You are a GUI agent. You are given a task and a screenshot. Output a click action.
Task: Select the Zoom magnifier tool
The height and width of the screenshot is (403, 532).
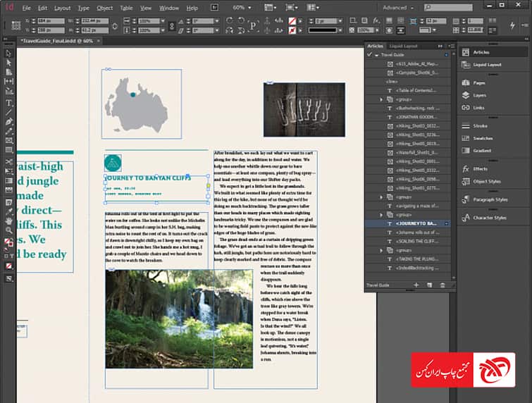point(8,230)
